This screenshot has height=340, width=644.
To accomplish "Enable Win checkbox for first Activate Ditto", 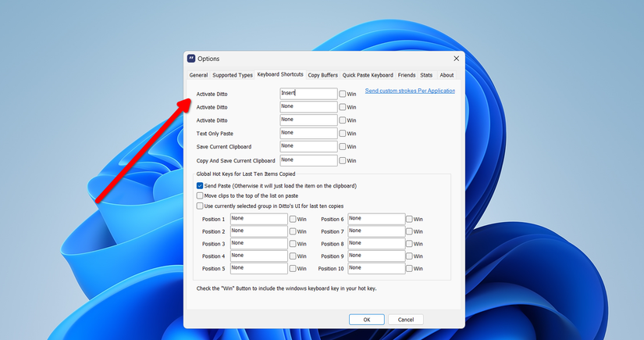I will coord(342,94).
